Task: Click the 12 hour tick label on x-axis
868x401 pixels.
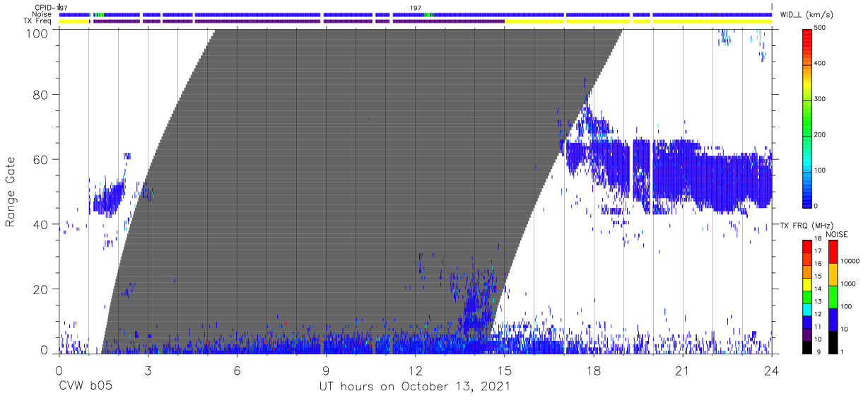Action: pos(415,371)
